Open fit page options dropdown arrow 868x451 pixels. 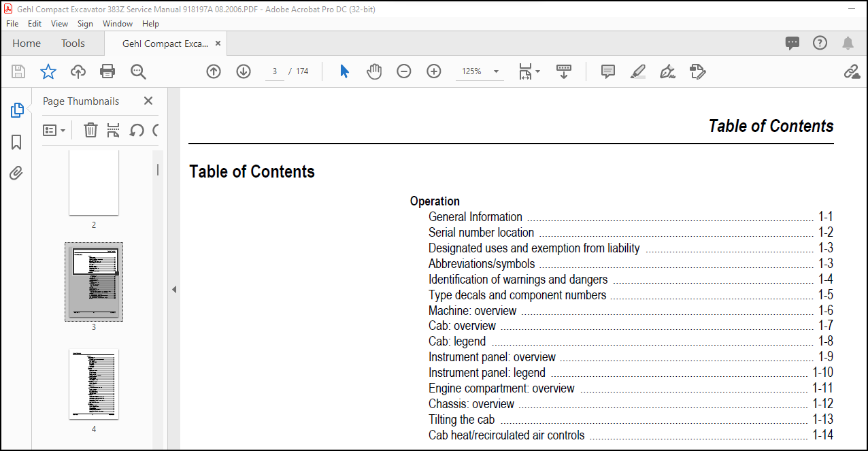tap(537, 71)
